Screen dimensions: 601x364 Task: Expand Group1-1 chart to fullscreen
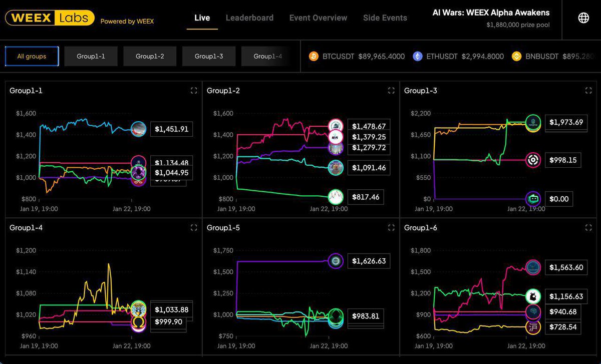(194, 91)
